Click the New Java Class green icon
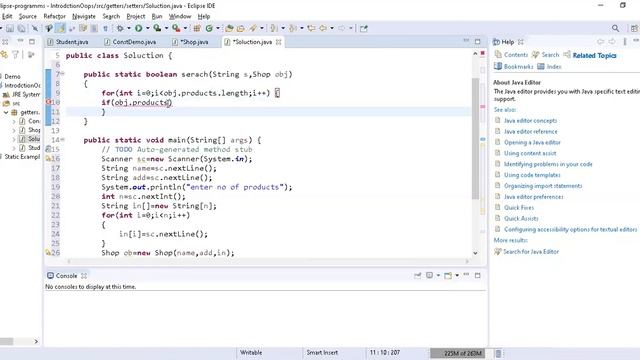 (x=209, y=28)
